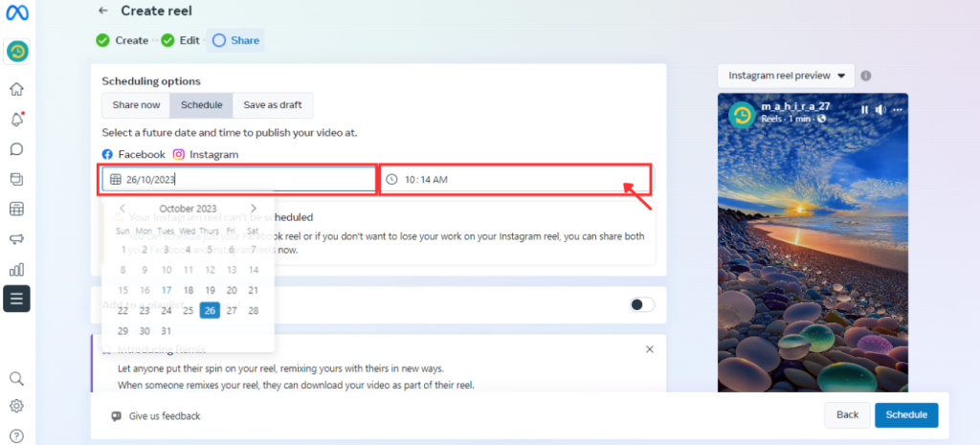
Task: Select October 26 in calendar
Action: coord(210,311)
